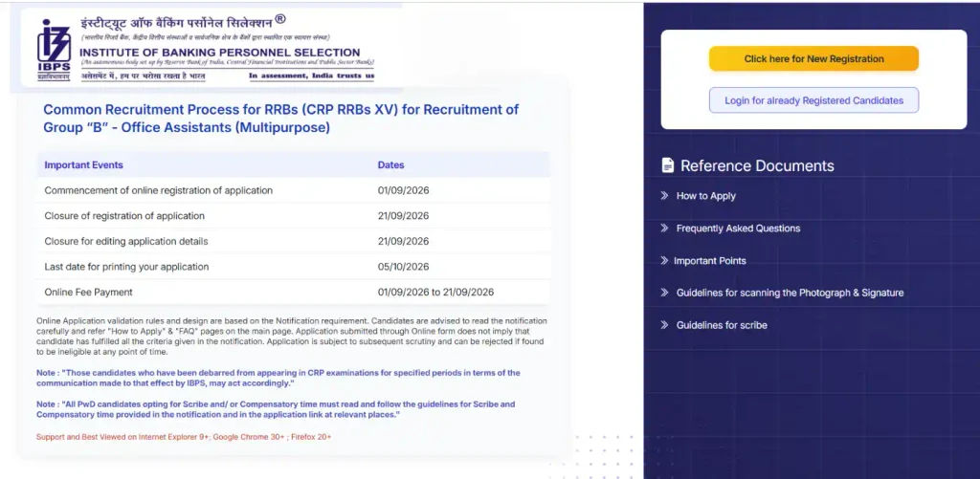This screenshot has width=980, height=479.
Task: Click the note about debarred candidates
Action: tap(278, 378)
